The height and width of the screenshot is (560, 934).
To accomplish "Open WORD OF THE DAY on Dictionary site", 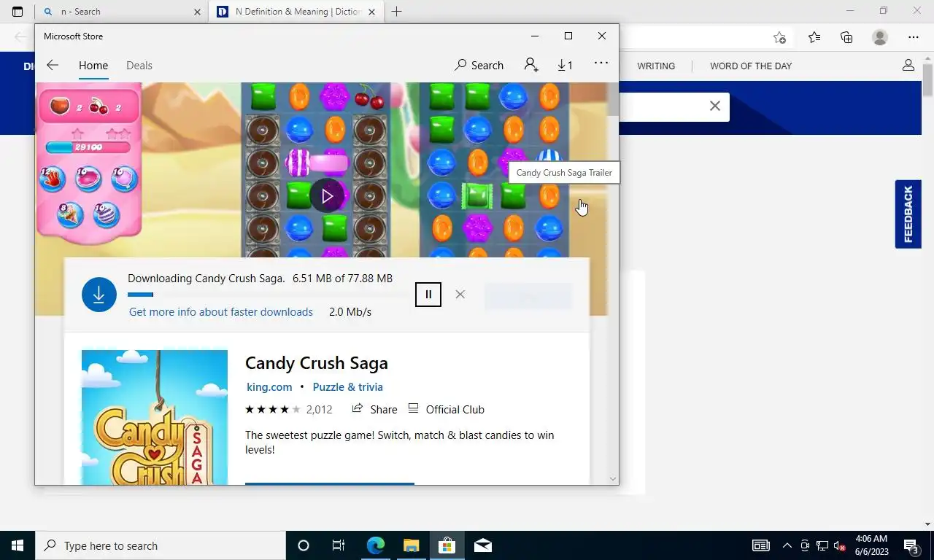I will [x=751, y=66].
